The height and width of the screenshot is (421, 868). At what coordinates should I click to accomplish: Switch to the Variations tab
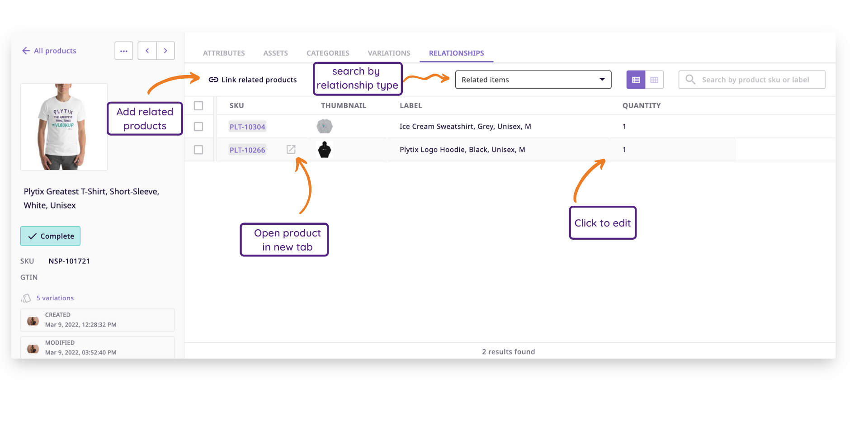[x=389, y=53]
